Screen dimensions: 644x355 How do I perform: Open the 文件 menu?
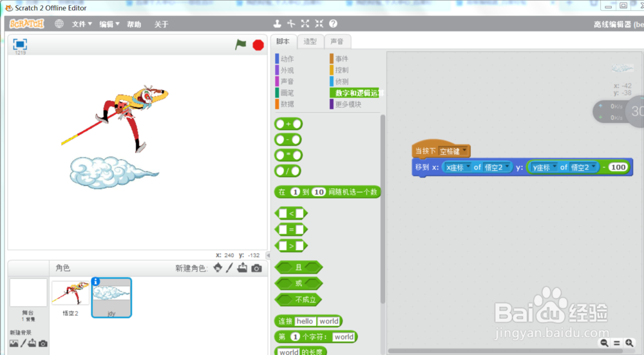(82, 24)
